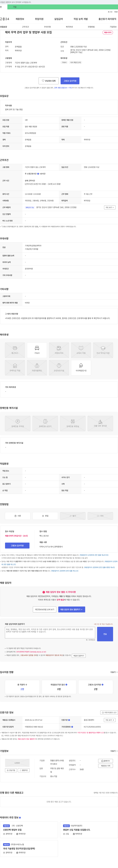Click the 면접 selection step

pos(45,516)
